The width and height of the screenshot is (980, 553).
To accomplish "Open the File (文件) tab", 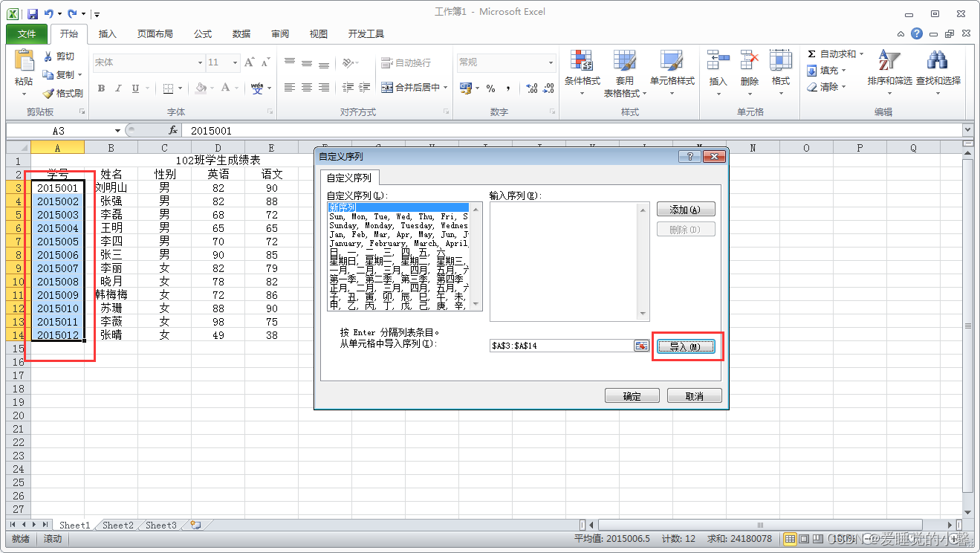I will point(26,33).
